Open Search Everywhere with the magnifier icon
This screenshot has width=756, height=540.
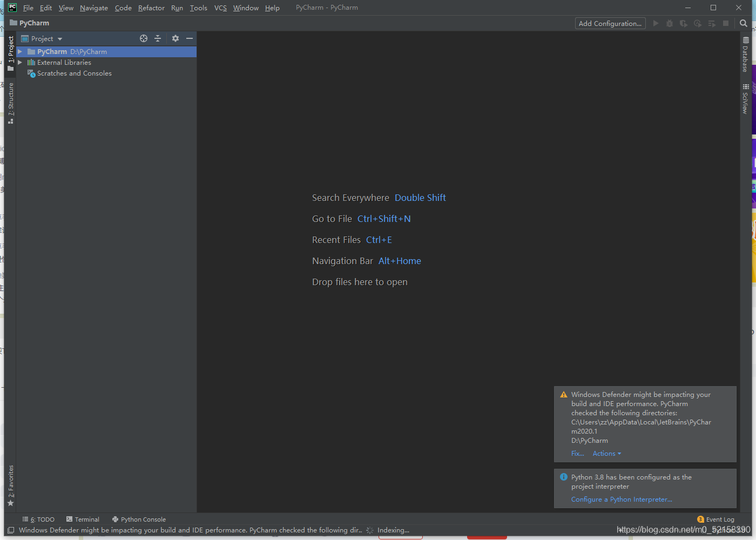point(744,23)
